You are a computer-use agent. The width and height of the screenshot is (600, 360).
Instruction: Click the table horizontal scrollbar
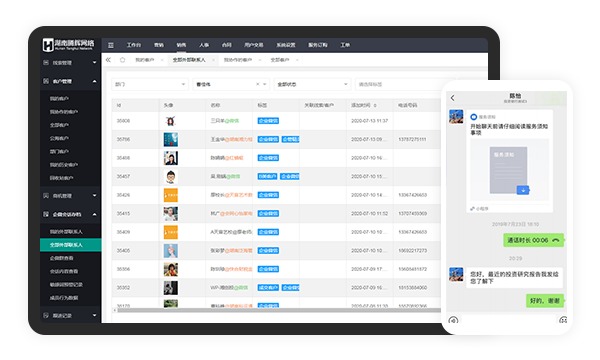[279, 310]
